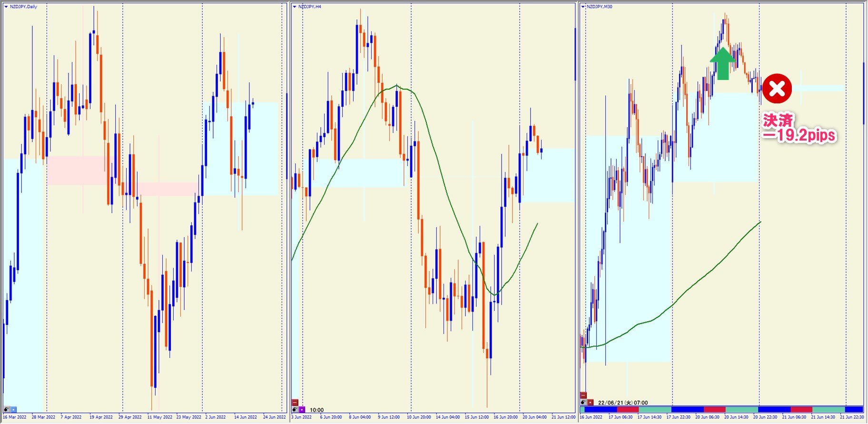The width and height of the screenshot is (868, 424).
Task: Click the first red segment of session bar
Action: click(627, 410)
